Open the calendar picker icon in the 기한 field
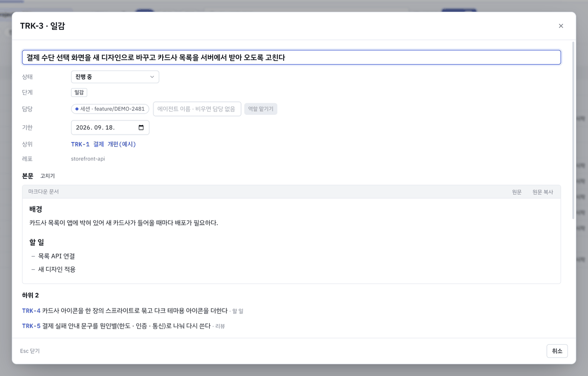Viewport: 588px width, 376px height. click(141, 128)
